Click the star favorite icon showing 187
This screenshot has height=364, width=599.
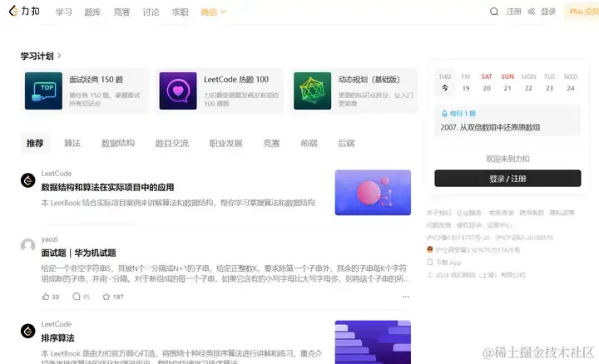click(106, 297)
